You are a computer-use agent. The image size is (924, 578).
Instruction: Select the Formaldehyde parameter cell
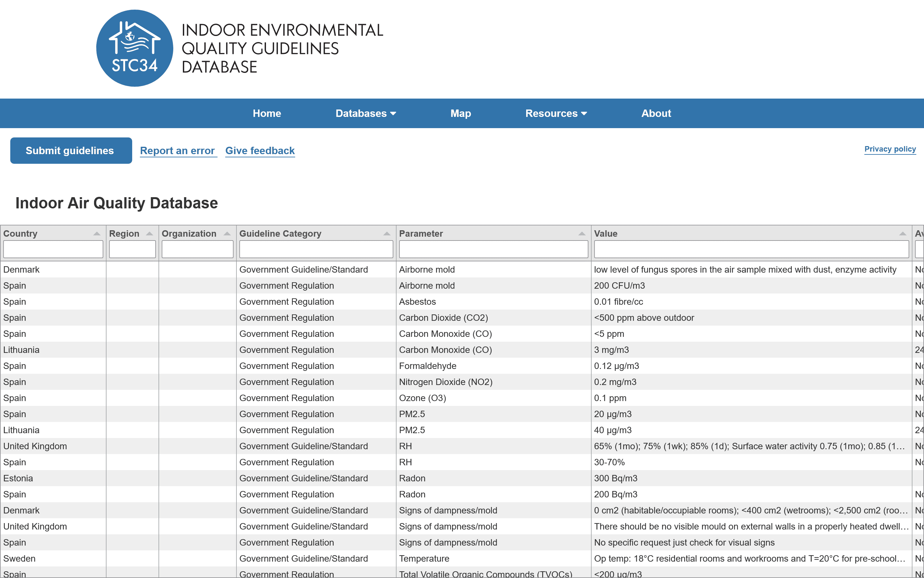tap(493, 366)
